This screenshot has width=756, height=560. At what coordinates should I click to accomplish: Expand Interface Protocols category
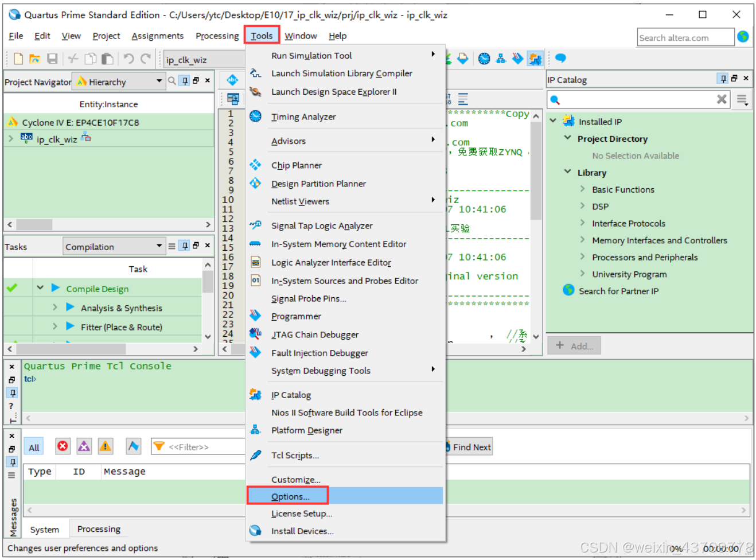click(x=582, y=222)
